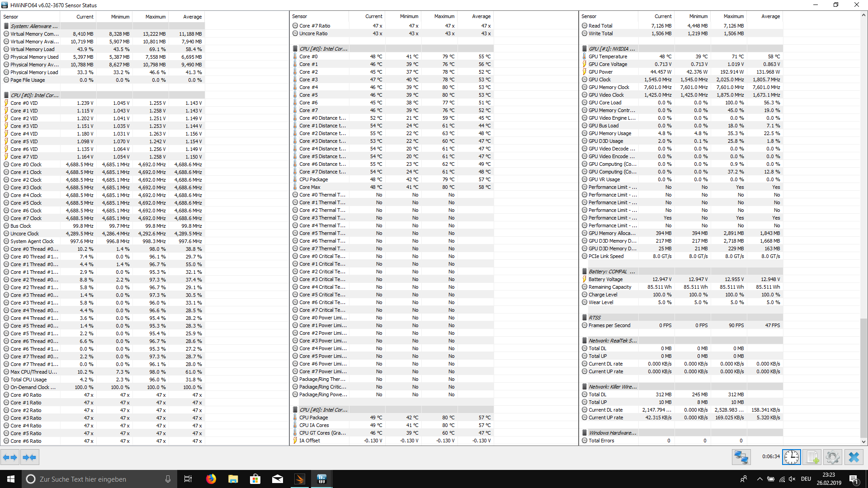Viewport: 868px width, 488px height.
Task: Show hidden tray icons chevron
Action: pos(759,479)
